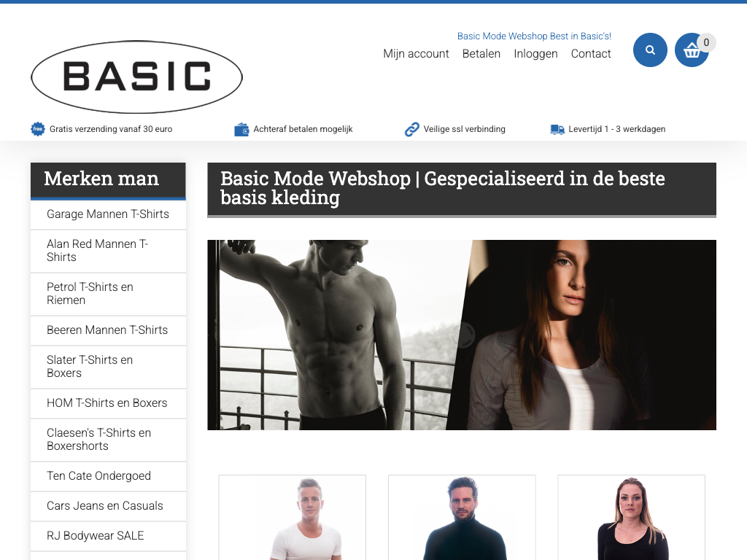
Task: Click the BASIC logo
Action: pos(136,77)
